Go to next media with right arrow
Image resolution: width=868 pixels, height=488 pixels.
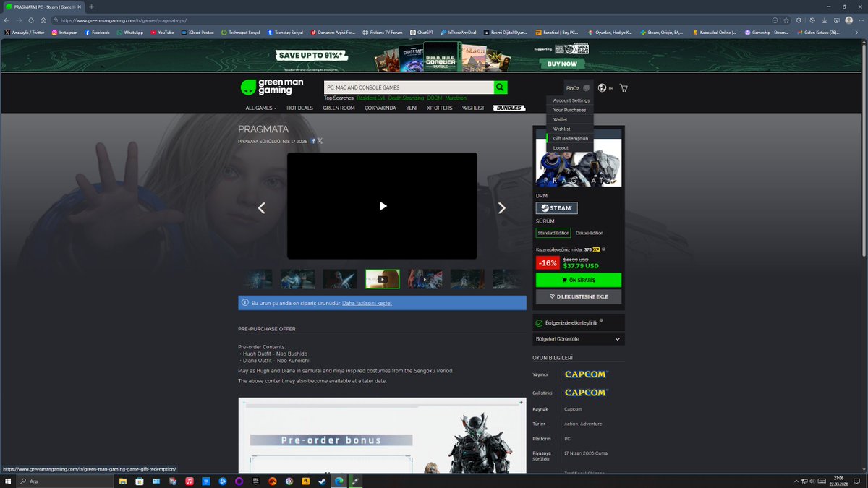click(502, 208)
